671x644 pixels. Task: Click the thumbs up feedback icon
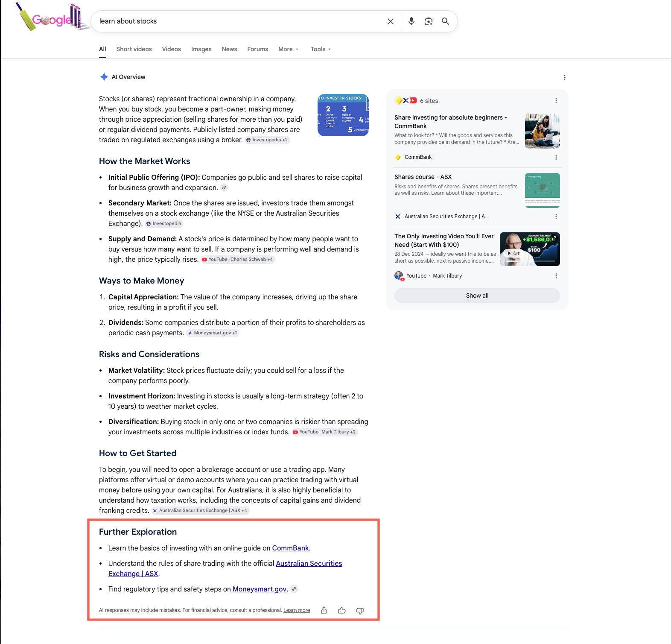pyautogui.click(x=342, y=610)
